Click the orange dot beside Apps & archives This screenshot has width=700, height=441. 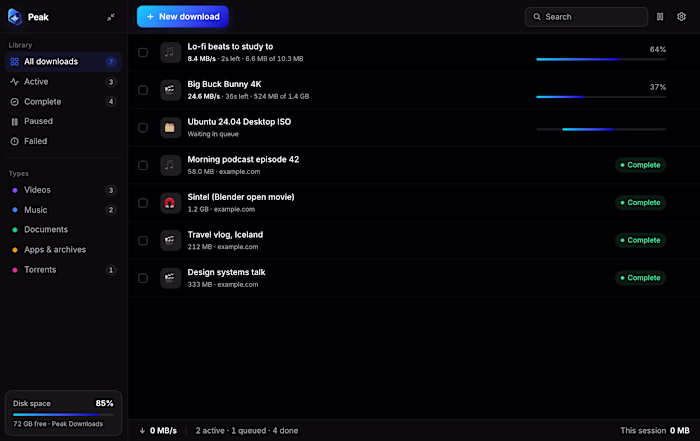(15, 250)
